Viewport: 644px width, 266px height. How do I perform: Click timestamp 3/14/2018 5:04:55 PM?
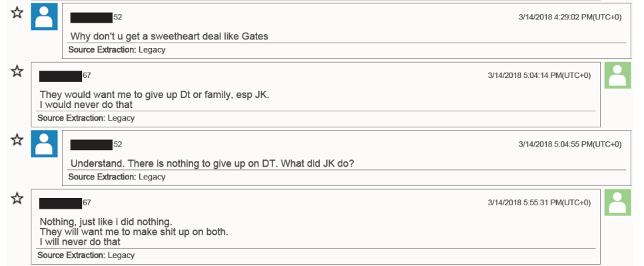tap(569, 144)
